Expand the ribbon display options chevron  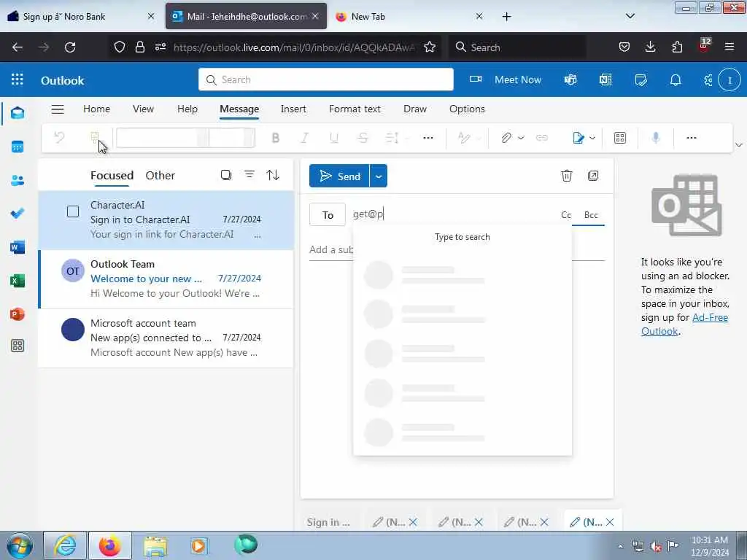click(x=739, y=145)
